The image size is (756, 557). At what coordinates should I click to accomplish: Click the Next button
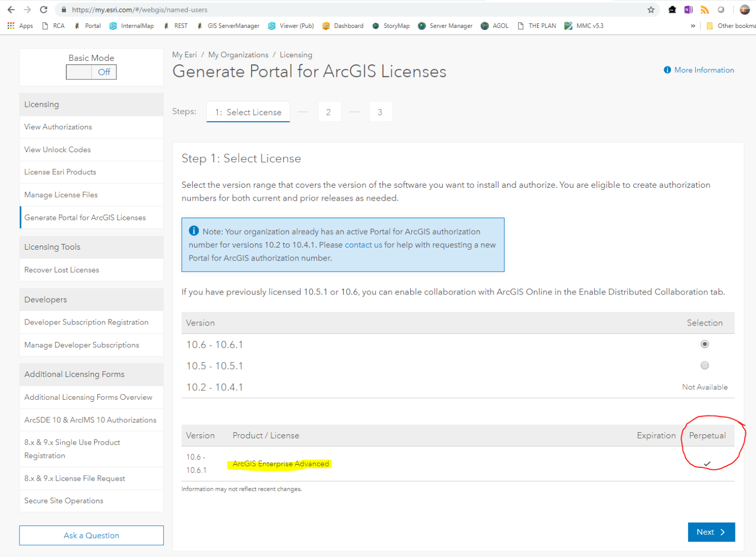(711, 532)
